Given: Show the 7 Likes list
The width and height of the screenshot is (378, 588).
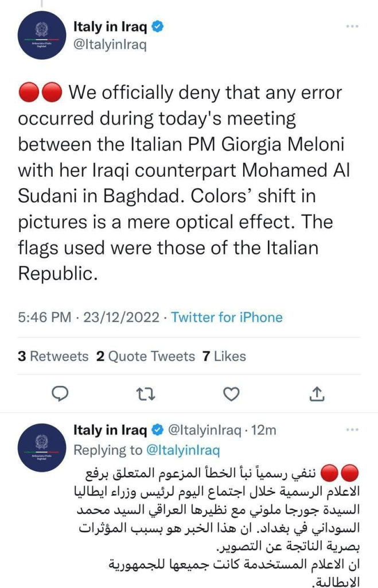Looking at the screenshot, I should [224, 356].
